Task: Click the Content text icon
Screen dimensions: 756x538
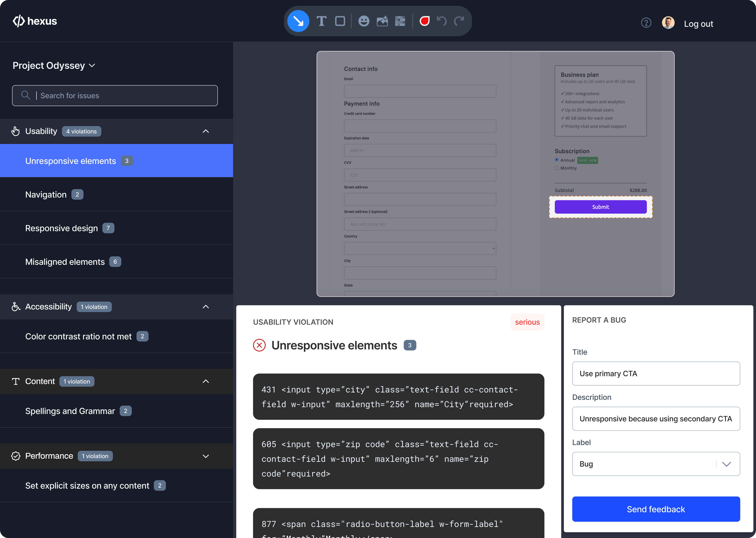Action: [x=16, y=381]
